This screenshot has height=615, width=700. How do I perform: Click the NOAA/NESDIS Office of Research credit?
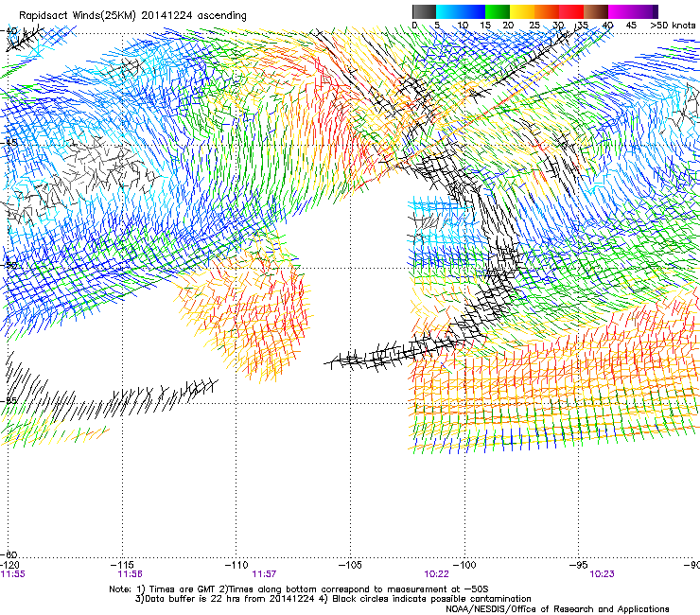point(557,609)
